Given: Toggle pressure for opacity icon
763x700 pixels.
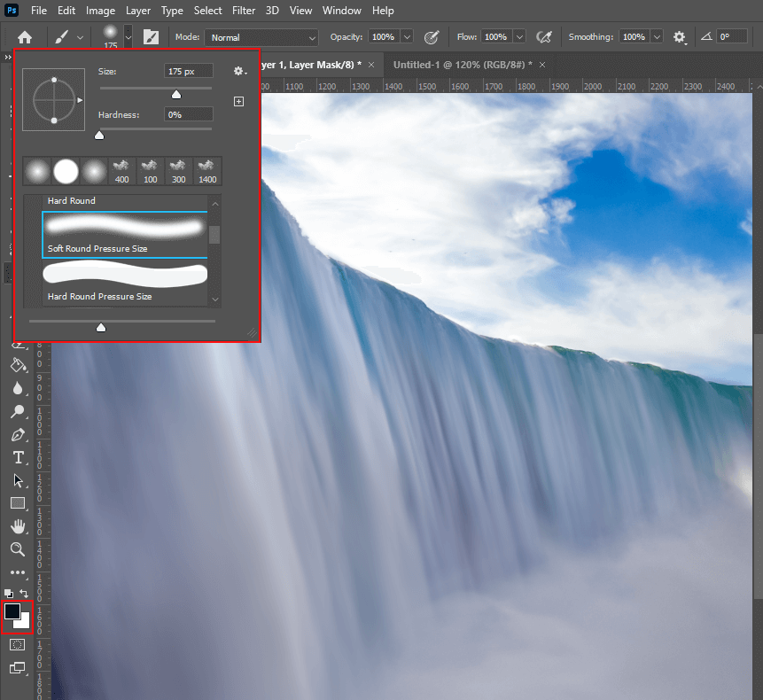Looking at the screenshot, I should 432,37.
